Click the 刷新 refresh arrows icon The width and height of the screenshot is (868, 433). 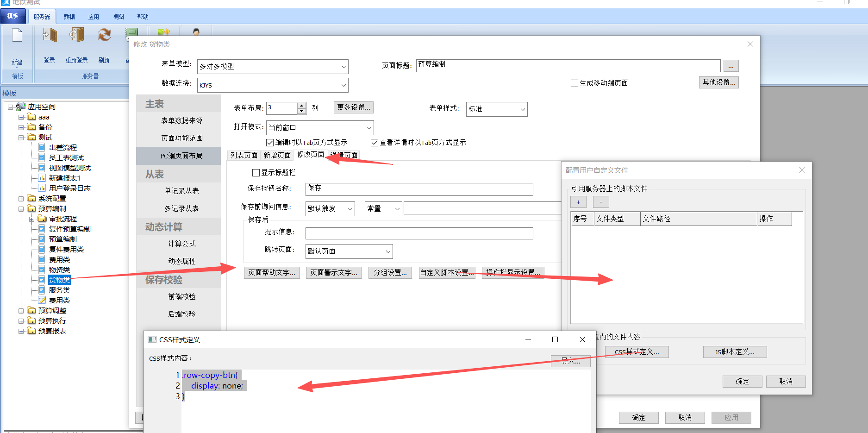tap(104, 36)
